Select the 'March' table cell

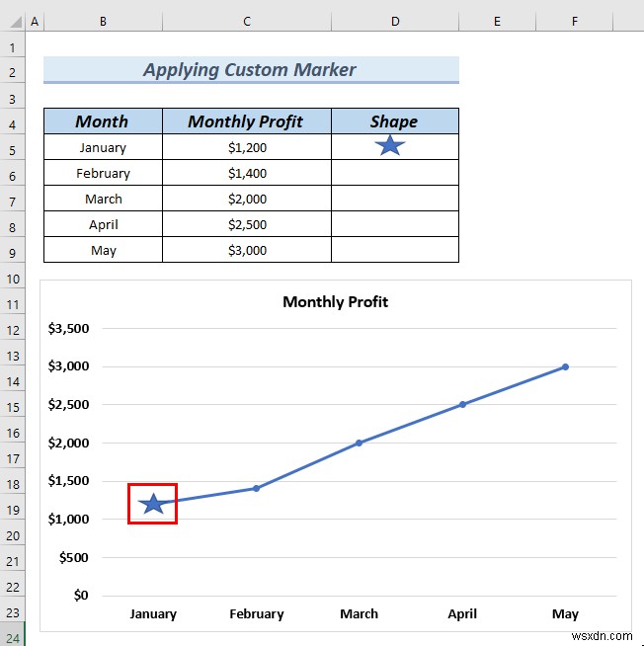[x=103, y=199]
